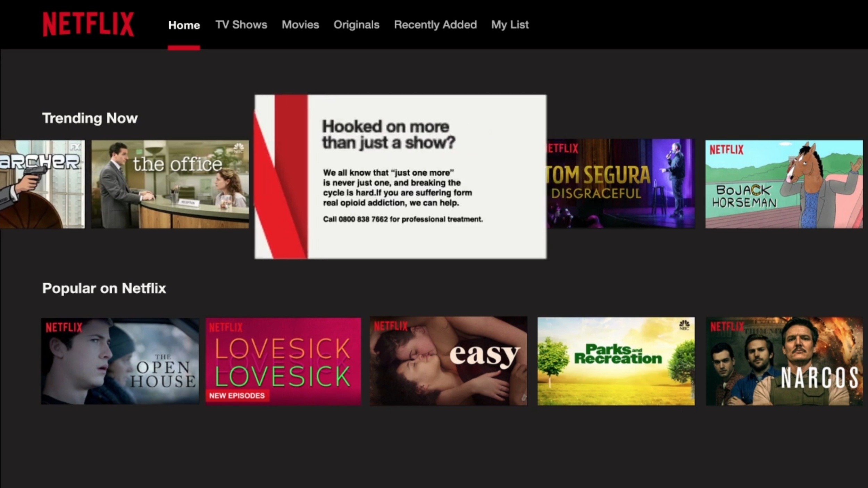Select The Open House under Popular on Netflix

tap(120, 361)
